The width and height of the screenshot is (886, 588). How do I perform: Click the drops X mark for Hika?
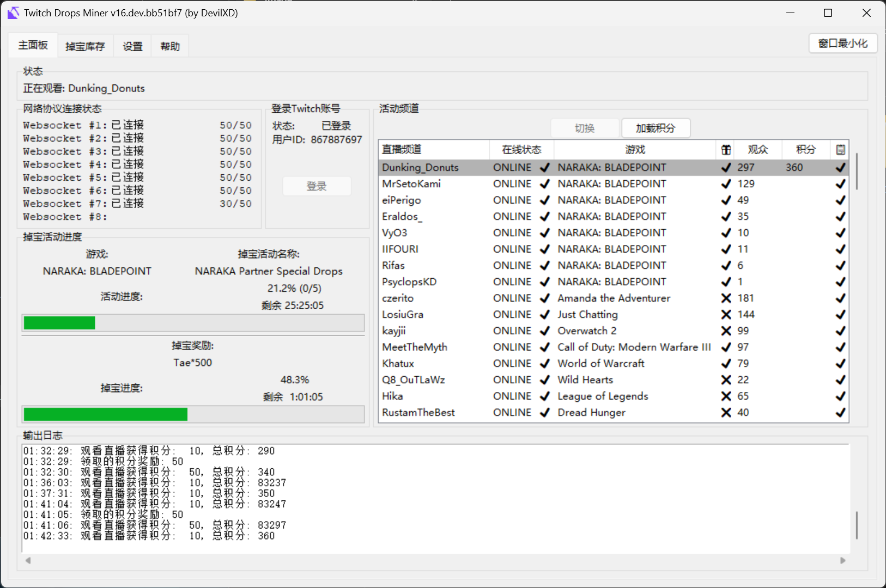click(726, 396)
